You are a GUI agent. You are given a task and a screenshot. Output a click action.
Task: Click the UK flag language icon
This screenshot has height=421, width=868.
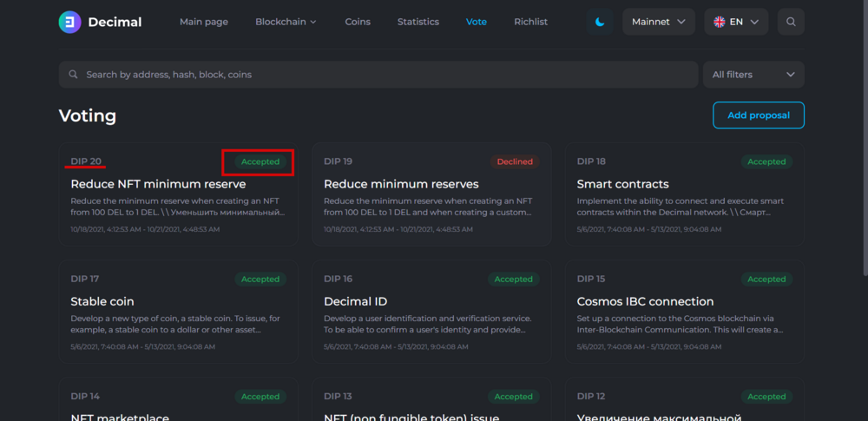[x=720, y=23]
